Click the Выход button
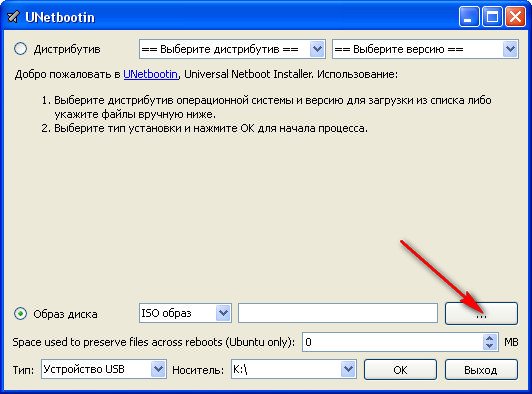Image resolution: width=532 pixels, height=394 pixels. coord(481,370)
